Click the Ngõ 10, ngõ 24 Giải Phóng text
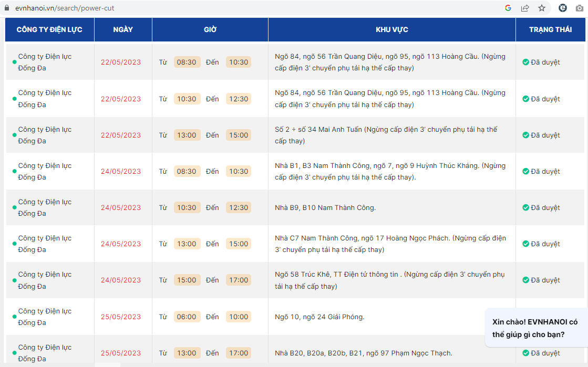Image resolution: width=588 pixels, height=367 pixels. 319,317
